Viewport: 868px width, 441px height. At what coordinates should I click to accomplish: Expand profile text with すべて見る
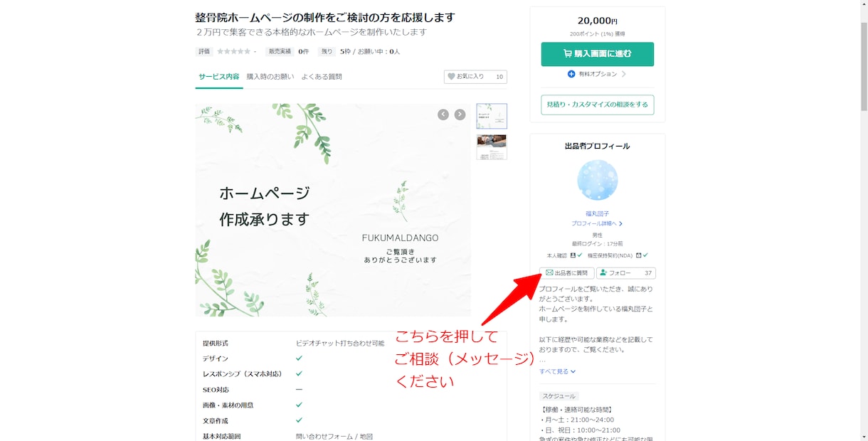click(x=557, y=371)
